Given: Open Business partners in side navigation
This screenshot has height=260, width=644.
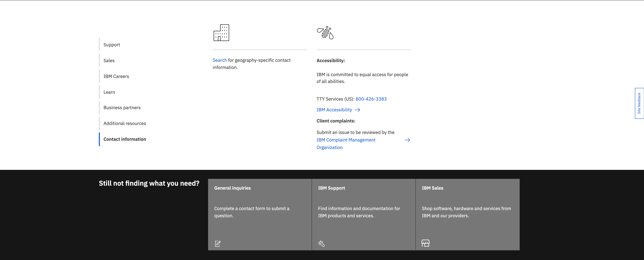Looking at the screenshot, I should pyautogui.click(x=122, y=108).
